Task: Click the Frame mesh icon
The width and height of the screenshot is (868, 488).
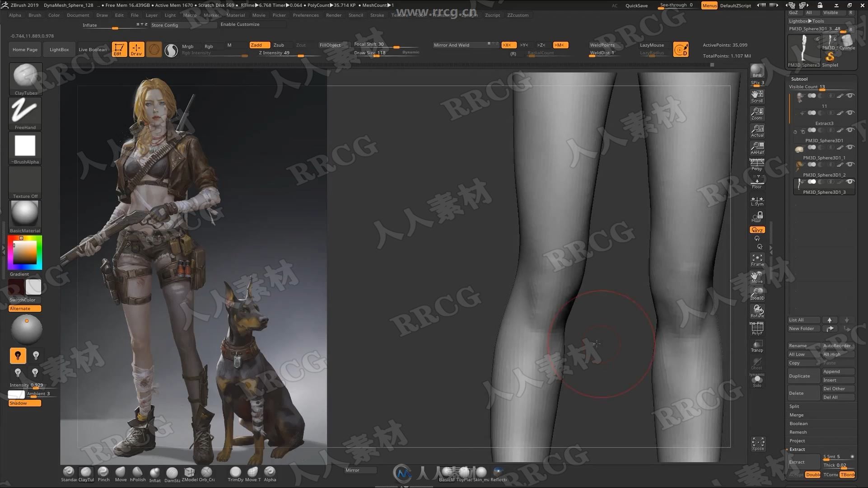Action: tap(757, 260)
